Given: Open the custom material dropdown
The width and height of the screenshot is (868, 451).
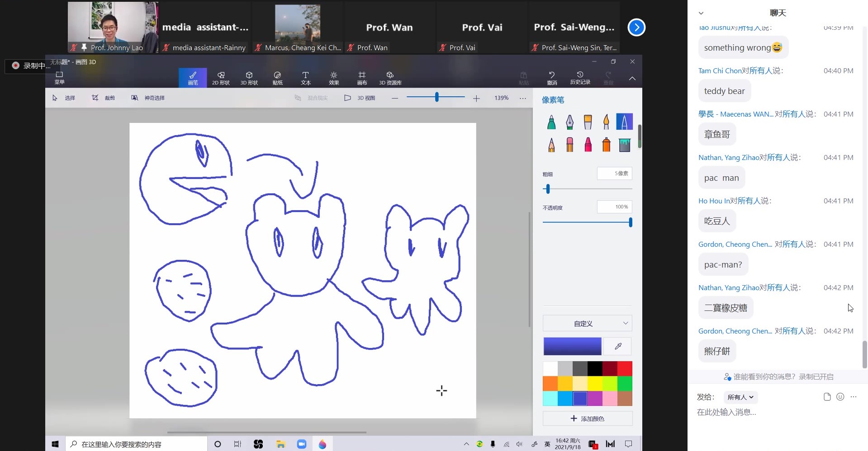Looking at the screenshot, I should [x=587, y=324].
